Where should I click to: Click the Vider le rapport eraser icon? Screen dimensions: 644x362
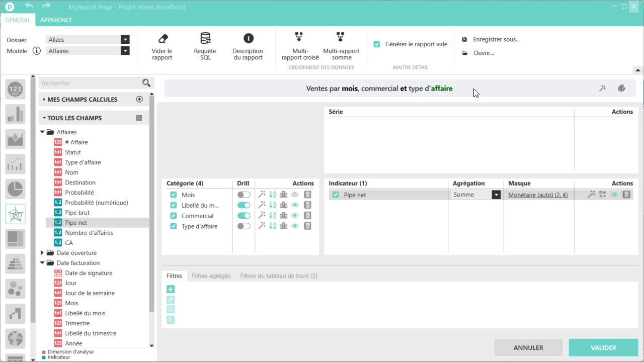162,39
